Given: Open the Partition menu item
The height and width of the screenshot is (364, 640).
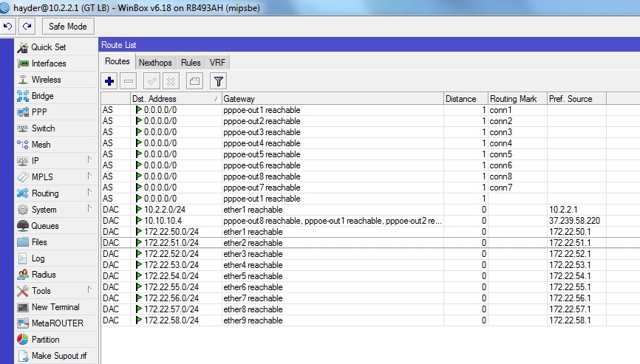Looking at the screenshot, I should (x=56, y=340).
